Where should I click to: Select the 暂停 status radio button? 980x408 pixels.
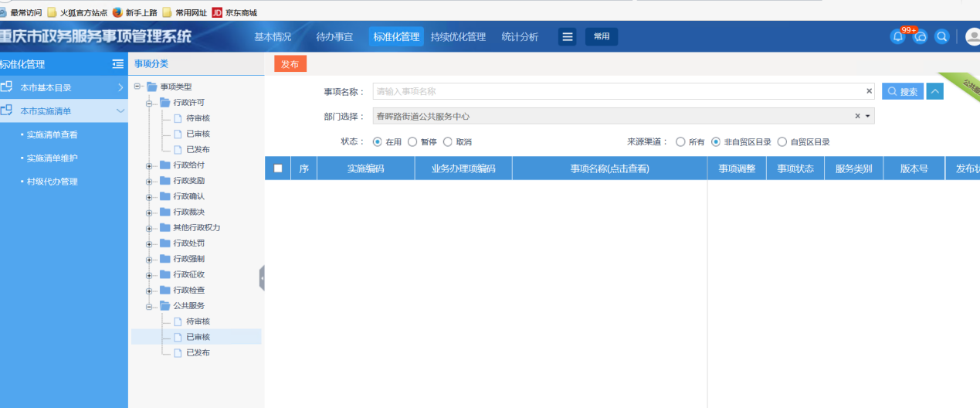[412, 142]
